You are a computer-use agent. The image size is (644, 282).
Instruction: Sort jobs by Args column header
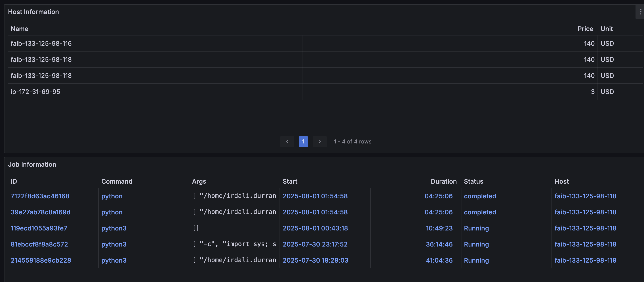pos(199,181)
